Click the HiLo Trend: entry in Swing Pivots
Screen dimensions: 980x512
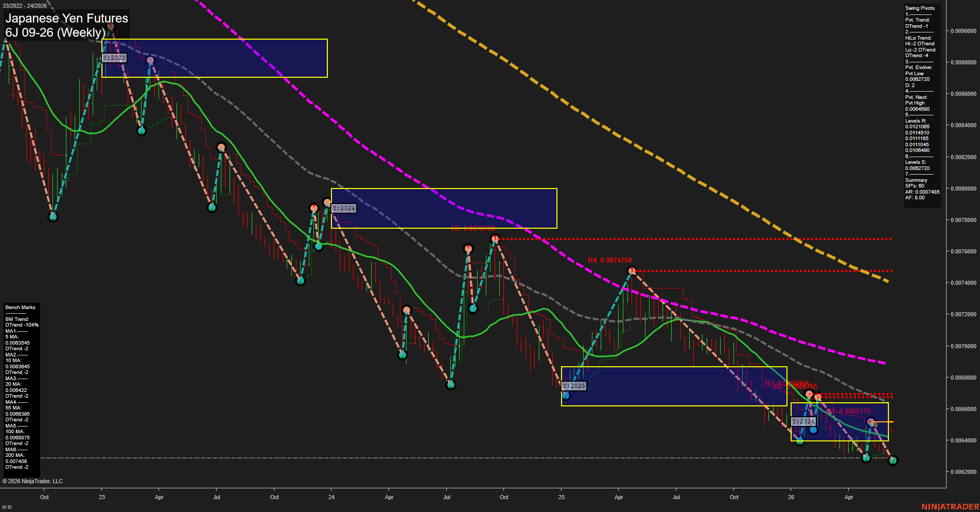(919, 38)
